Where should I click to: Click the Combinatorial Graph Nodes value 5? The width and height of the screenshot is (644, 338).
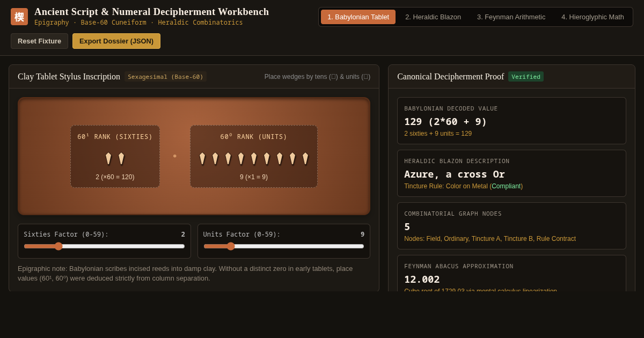[x=407, y=226]
